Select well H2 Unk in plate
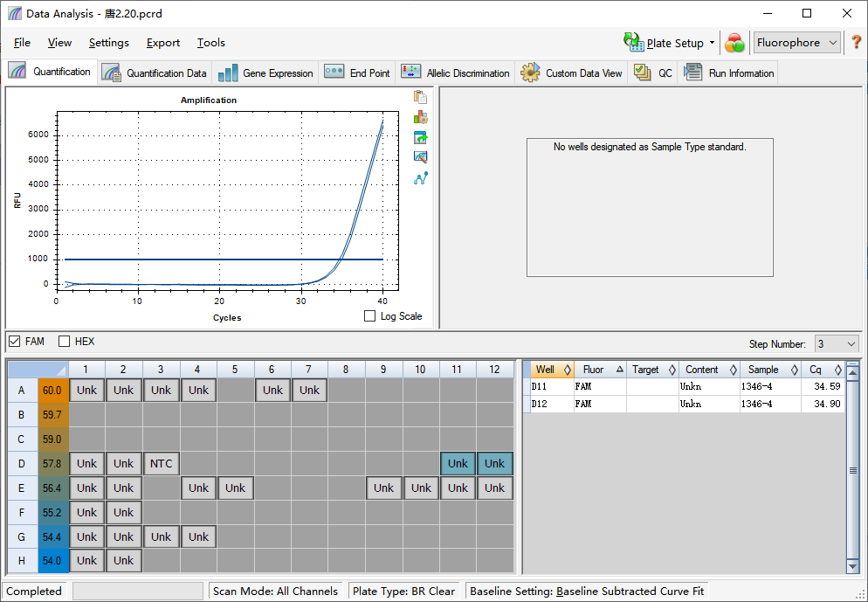 123,560
